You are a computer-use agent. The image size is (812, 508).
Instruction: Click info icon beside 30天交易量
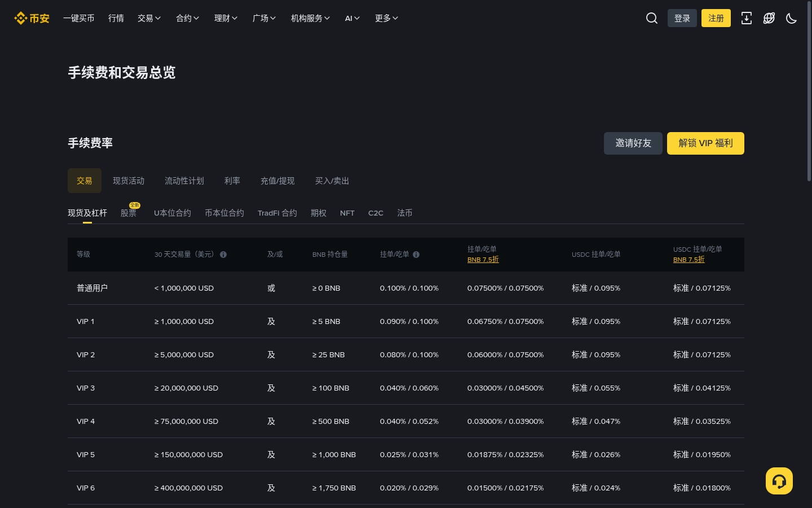pos(223,255)
